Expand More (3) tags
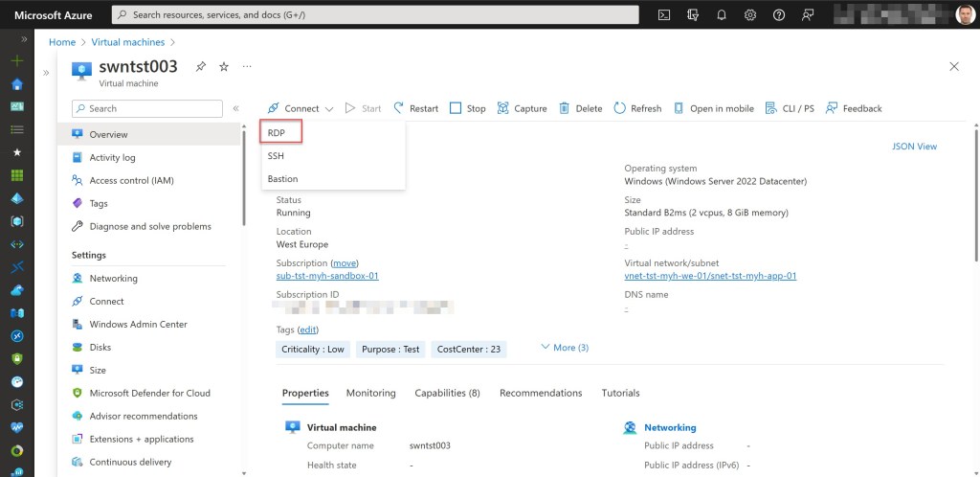Viewport: 980px width, 477px height. [x=565, y=348]
